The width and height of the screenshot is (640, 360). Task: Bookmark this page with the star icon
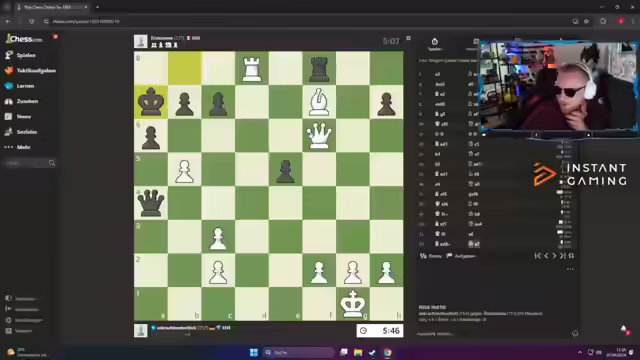point(587,21)
